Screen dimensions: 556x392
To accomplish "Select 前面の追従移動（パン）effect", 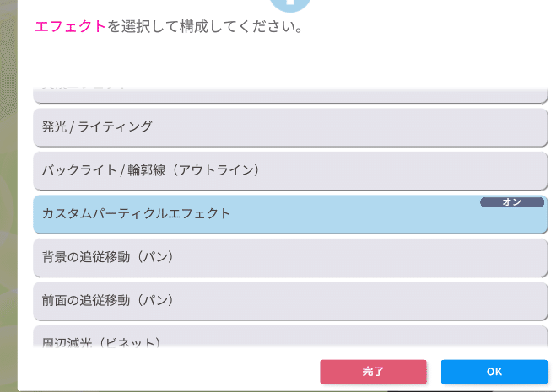I will coord(290,301).
